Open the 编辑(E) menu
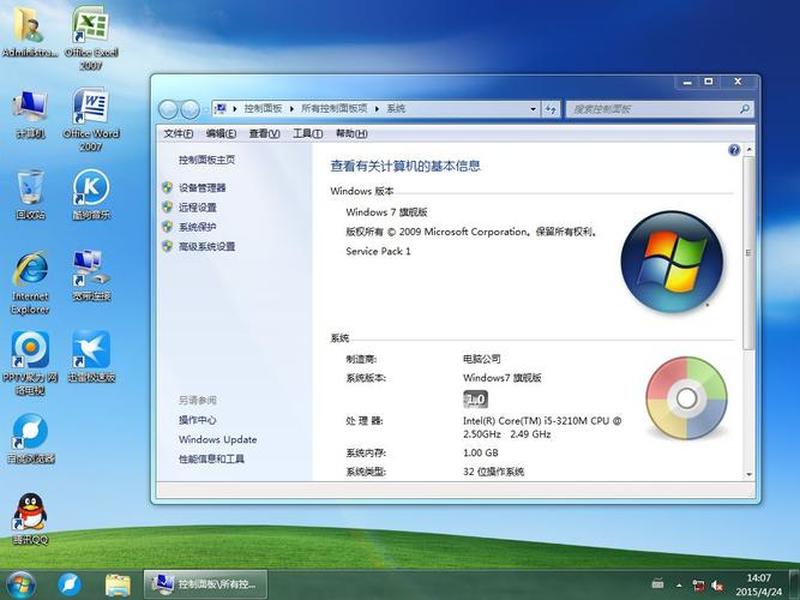This screenshot has height=600, width=800. coord(221,134)
